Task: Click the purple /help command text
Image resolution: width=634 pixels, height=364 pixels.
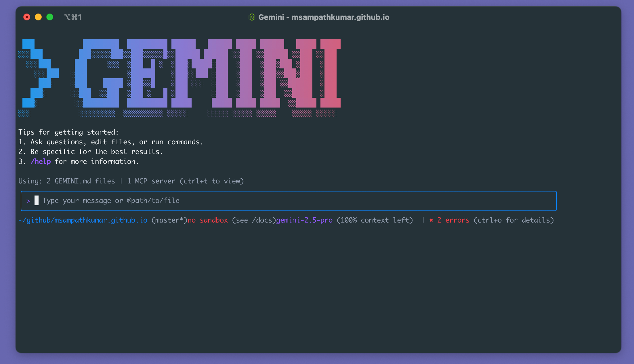Action: point(41,162)
